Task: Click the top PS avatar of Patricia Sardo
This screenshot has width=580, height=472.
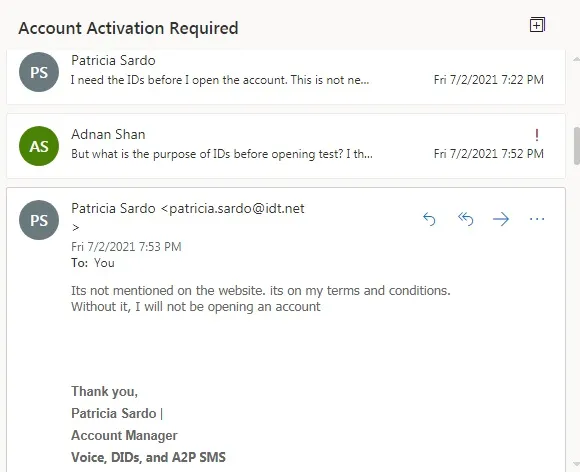Action: pyautogui.click(x=39, y=72)
